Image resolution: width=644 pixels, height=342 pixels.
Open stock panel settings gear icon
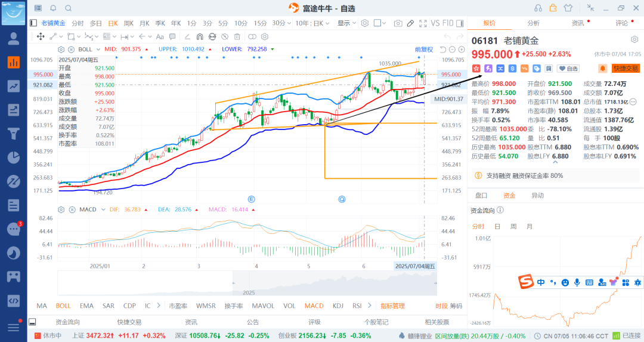tap(634, 40)
